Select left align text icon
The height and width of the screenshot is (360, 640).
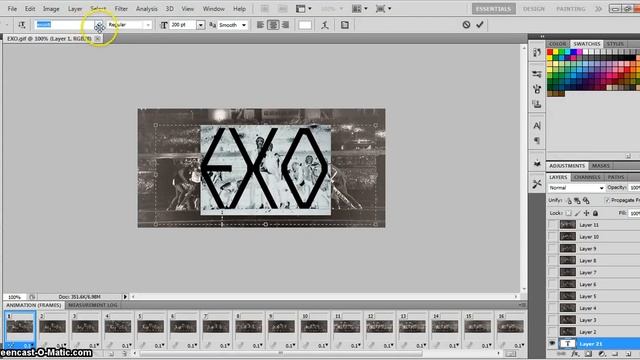[x=260, y=25]
